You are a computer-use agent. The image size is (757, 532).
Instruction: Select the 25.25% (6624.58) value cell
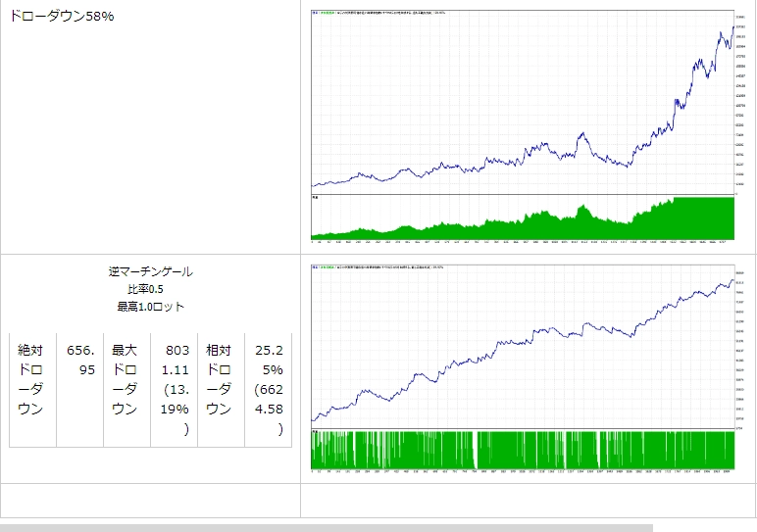click(x=268, y=388)
